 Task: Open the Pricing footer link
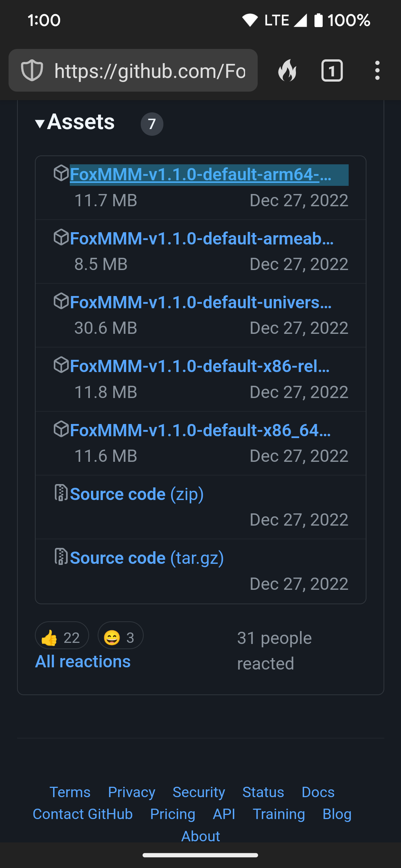click(173, 814)
